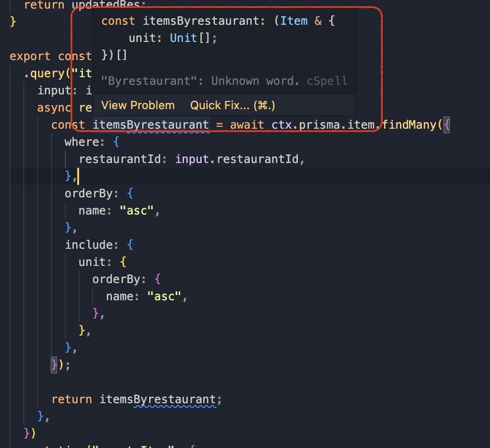This screenshot has width=490, height=448.
Task: Click the Item type in hover tooltip
Action: click(x=294, y=21)
